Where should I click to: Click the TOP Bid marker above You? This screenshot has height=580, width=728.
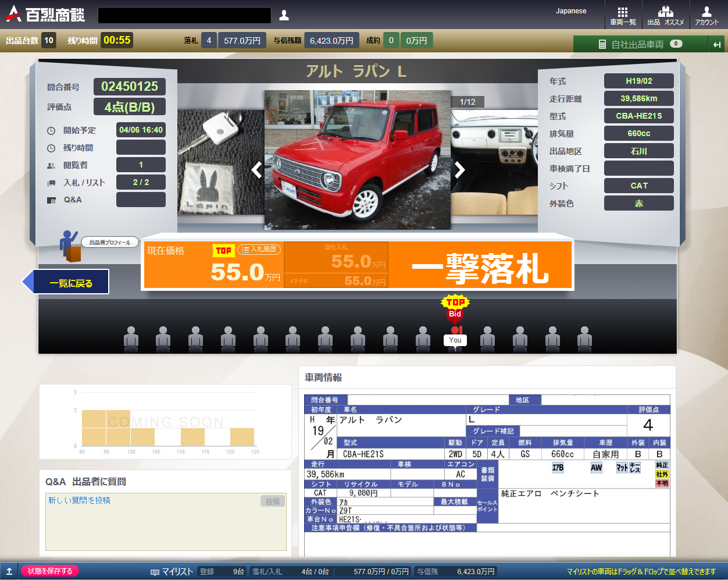455,308
